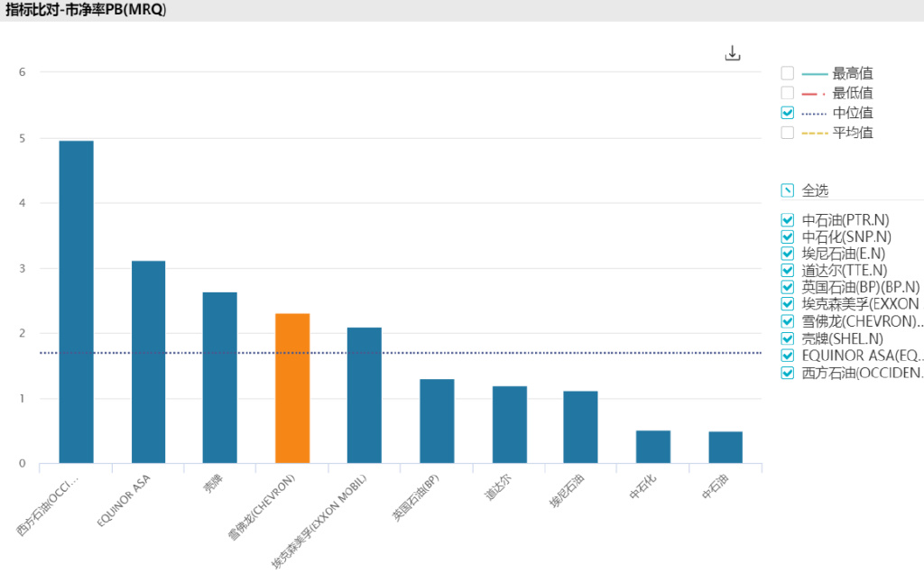
Task: Uncheck 壳牌(SHEL.N) legend checkbox
Action: click(787, 338)
